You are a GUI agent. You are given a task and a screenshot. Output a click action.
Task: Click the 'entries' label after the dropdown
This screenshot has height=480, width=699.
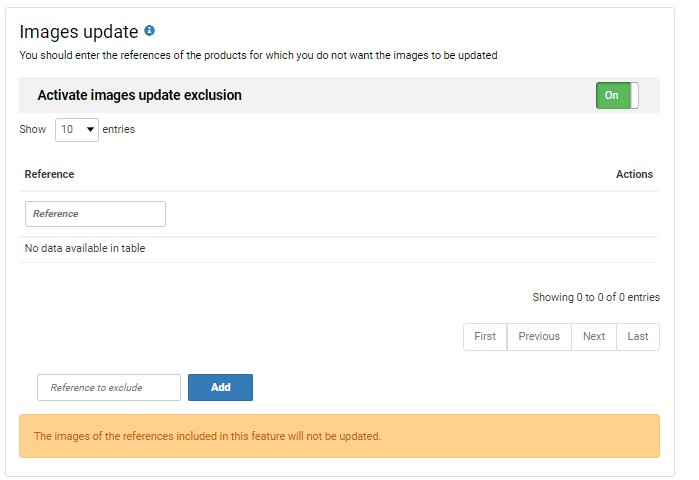[x=119, y=129]
